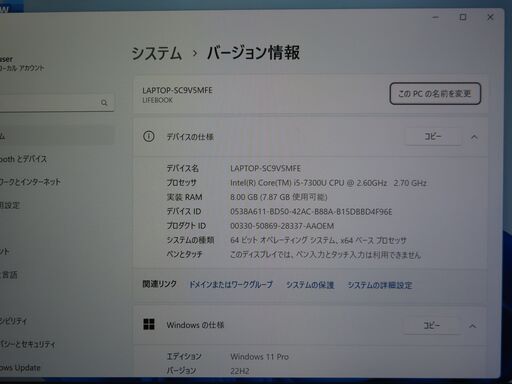Open the システムの詳細設定 link
The image size is (512, 384).
click(x=380, y=285)
